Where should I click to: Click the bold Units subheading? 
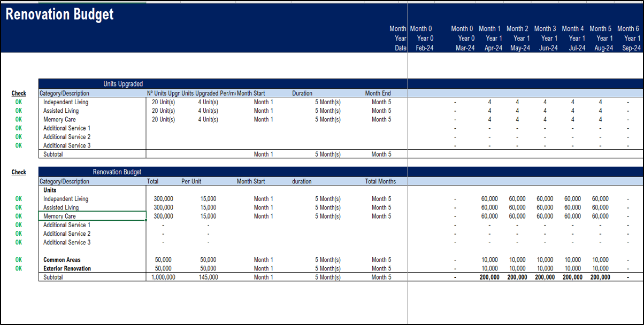click(50, 190)
